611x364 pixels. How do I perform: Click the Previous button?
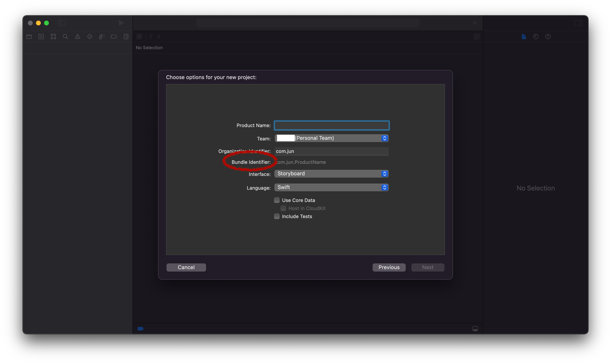[x=389, y=267]
